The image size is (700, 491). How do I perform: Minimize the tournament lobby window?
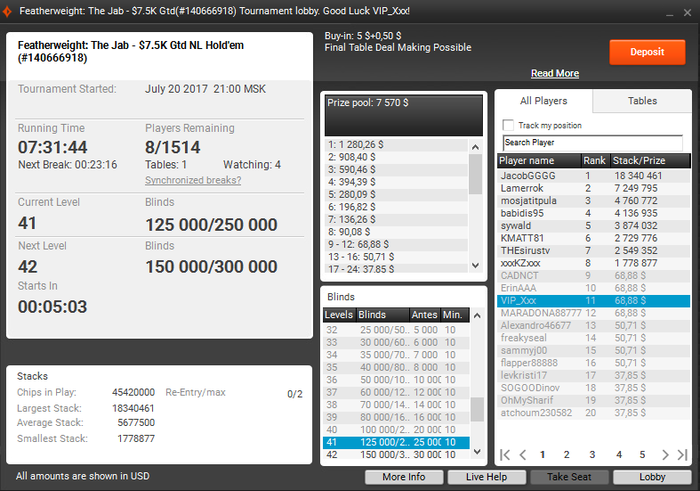click(669, 13)
